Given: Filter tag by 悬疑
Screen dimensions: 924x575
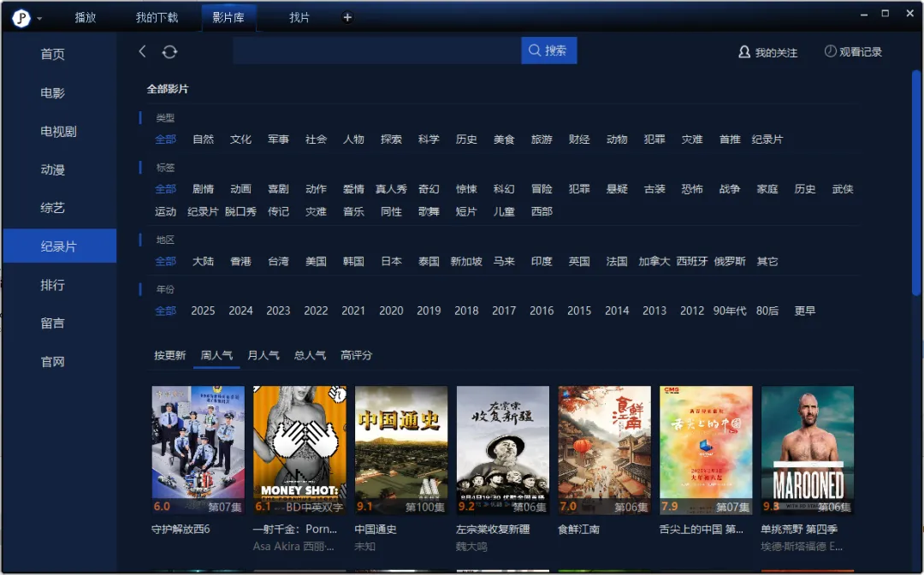Looking at the screenshot, I should [x=617, y=189].
